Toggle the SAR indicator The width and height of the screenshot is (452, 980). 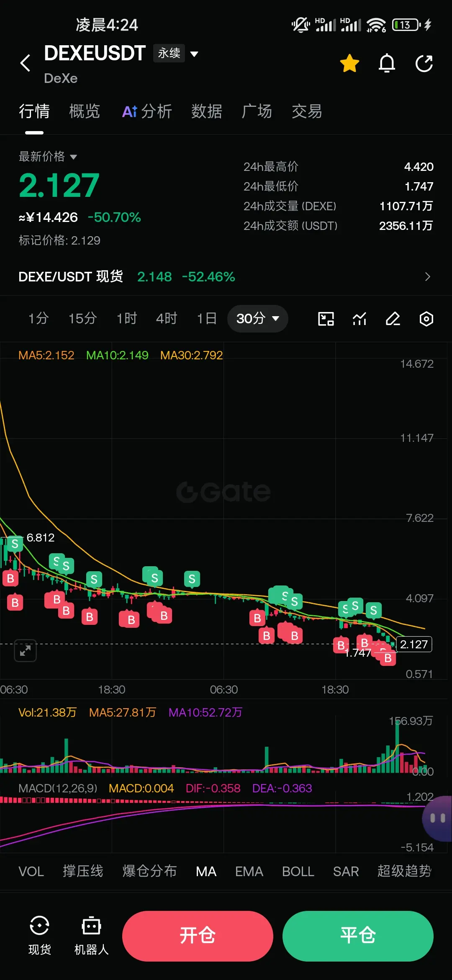pos(346,872)
